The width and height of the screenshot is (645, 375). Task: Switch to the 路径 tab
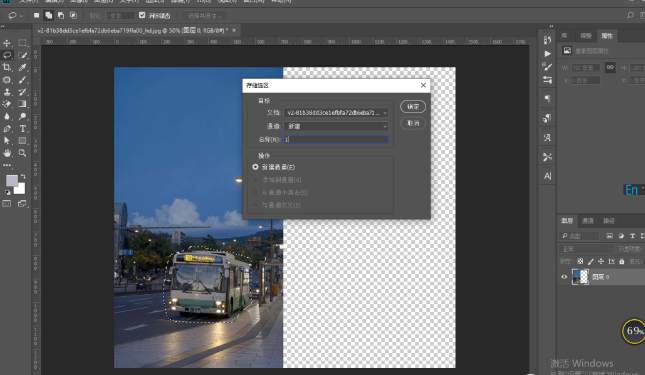point(609,221)
